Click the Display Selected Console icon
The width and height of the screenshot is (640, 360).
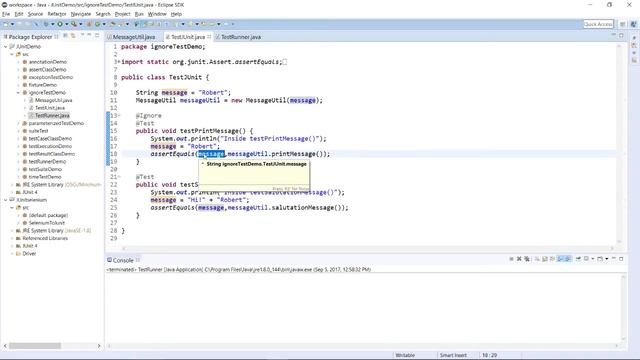tap(586, 259)
